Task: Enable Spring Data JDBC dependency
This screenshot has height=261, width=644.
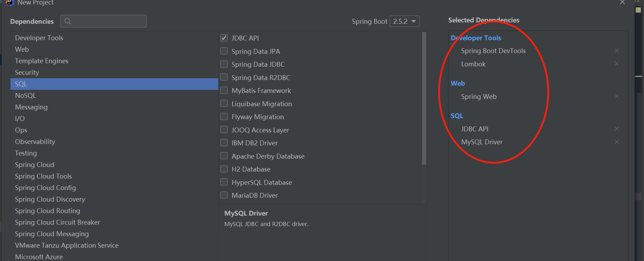Action: pos(224,64)
